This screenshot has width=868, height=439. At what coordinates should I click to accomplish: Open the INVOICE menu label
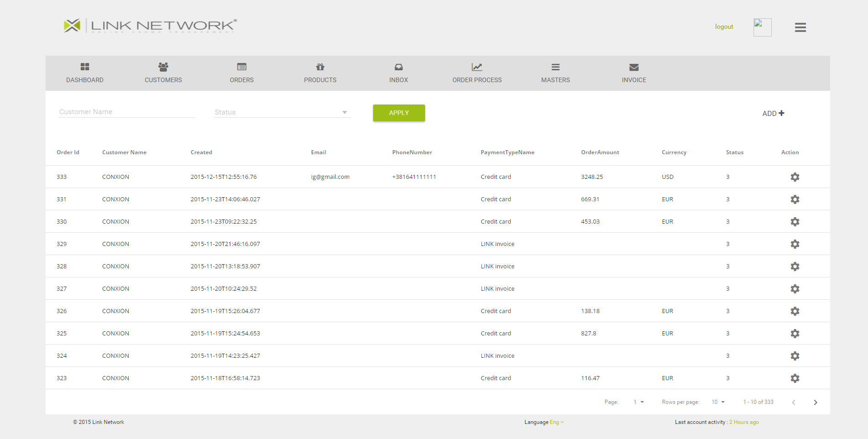coord(634,80)
